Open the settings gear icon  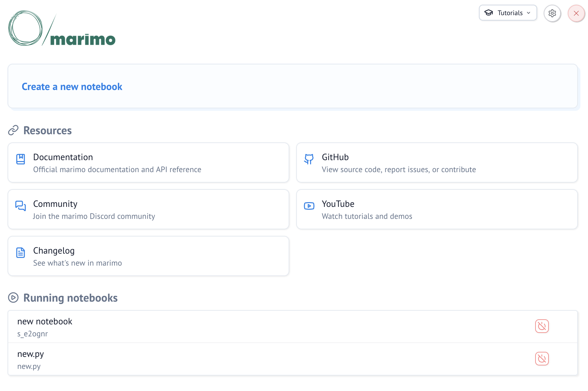(x=552, y=13)
